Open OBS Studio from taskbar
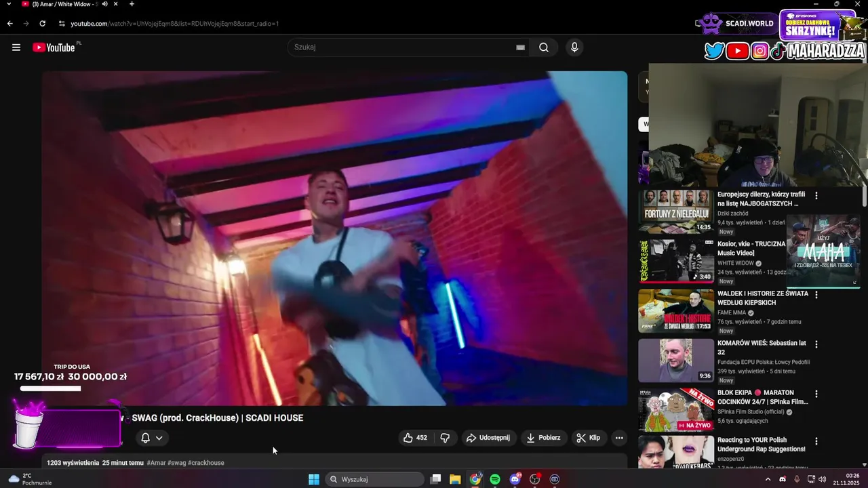868x488 pixels. [535, 479]
